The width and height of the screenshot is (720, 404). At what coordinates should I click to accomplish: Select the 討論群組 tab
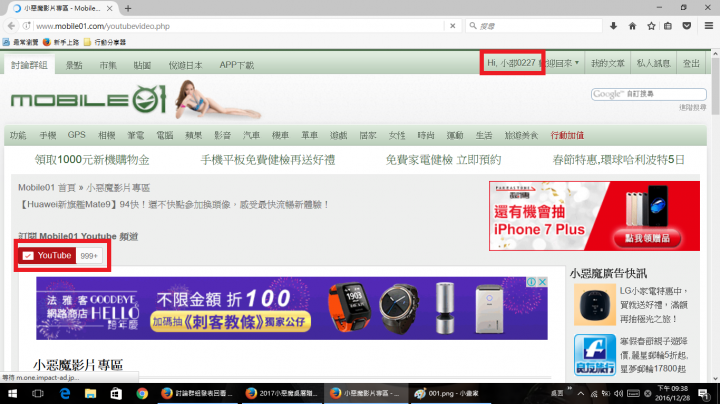(29, 65)
